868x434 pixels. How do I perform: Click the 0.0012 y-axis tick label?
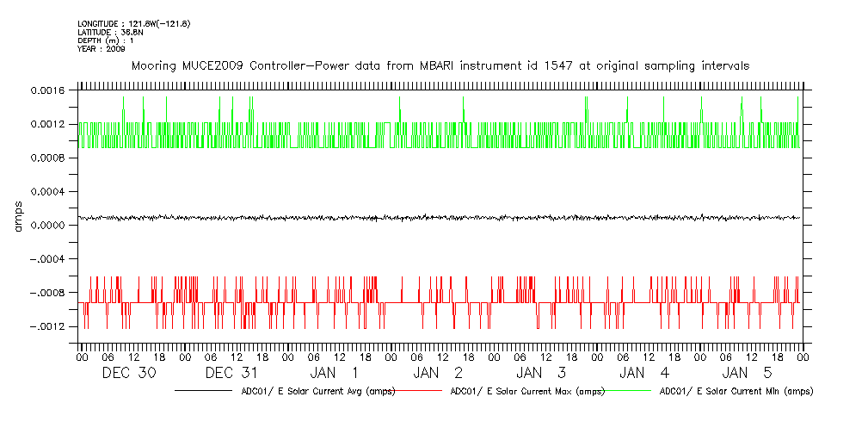(48, 124)
